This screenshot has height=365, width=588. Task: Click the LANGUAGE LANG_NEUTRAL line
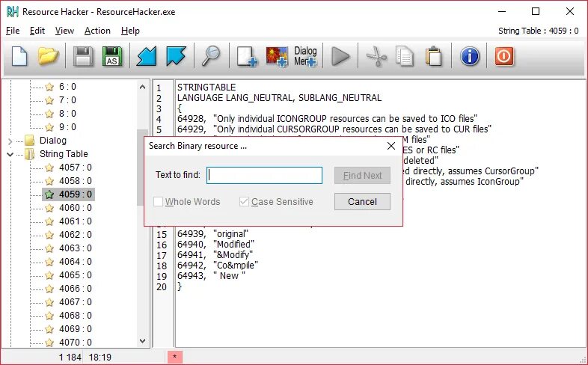click(279, 98)
